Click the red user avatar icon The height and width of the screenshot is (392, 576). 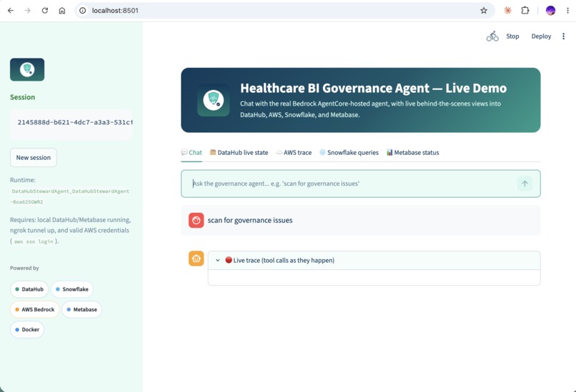coord(196,220)
